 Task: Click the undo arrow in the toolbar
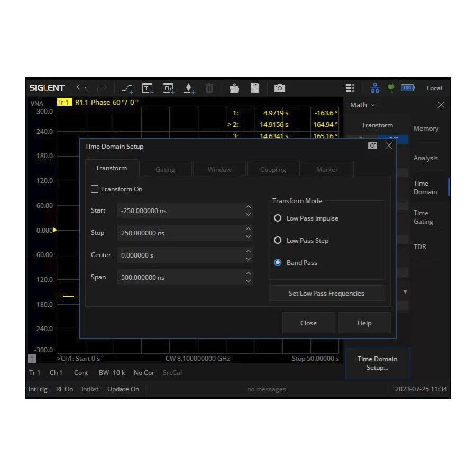click(x=81, y=88)
